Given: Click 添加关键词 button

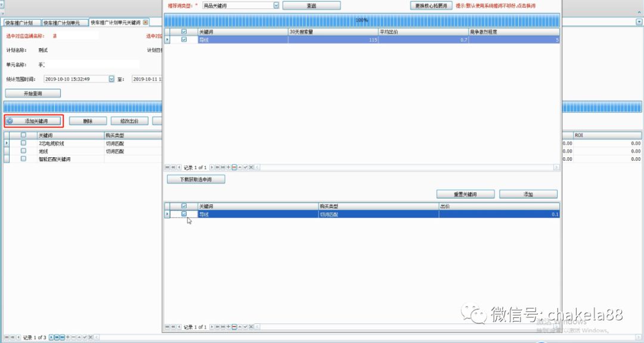Looking at the screenshot, I should point(33,121).
